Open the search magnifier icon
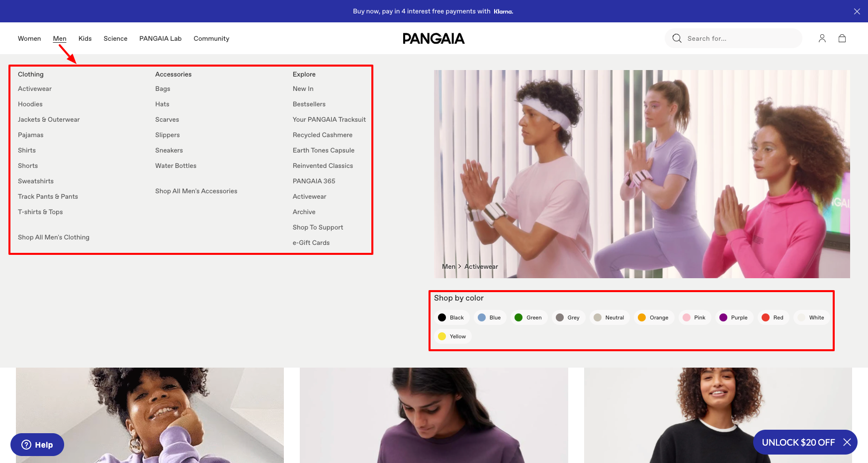Image resolution: width=868 pixels, height=463 pixels. (677, 38)
